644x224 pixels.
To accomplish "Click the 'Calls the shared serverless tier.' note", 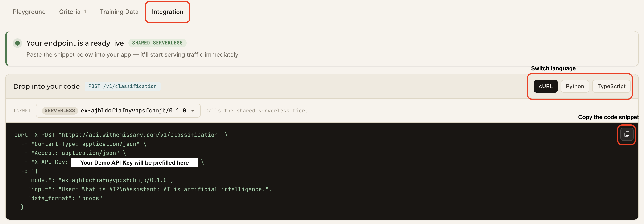I will coord(256,111).
